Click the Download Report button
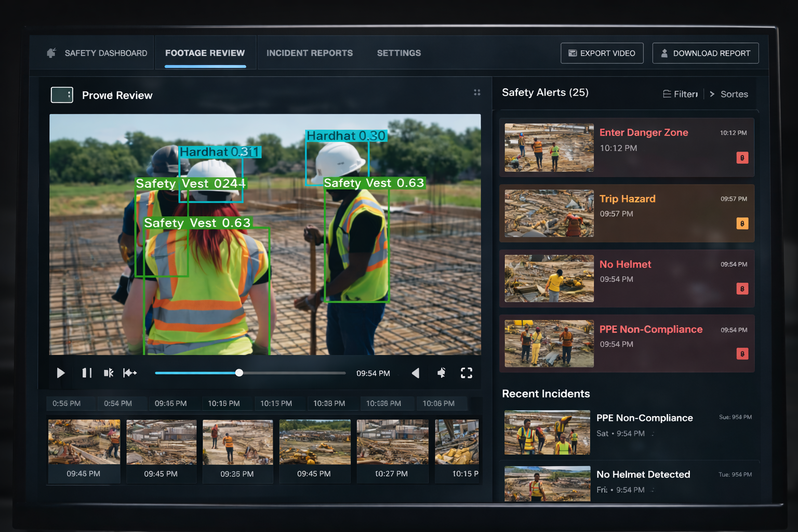 pos(705,52)
